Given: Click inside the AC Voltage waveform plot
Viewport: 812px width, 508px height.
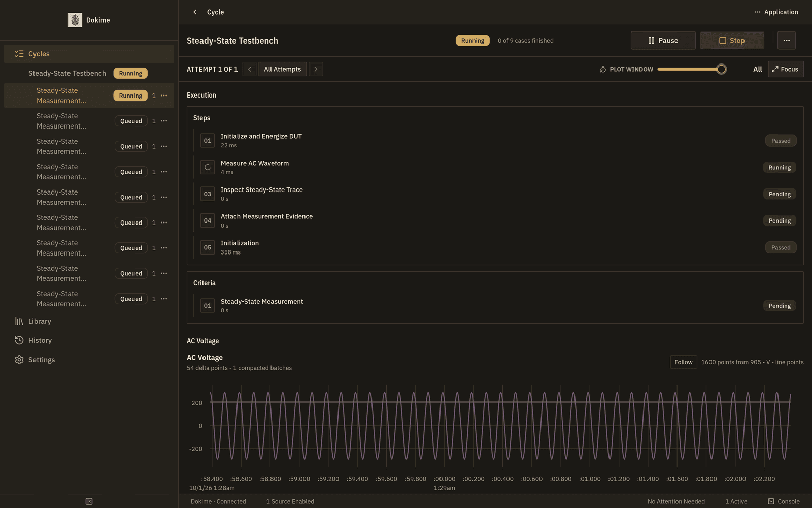Looking at the screenshot, I should click(500, 426).
